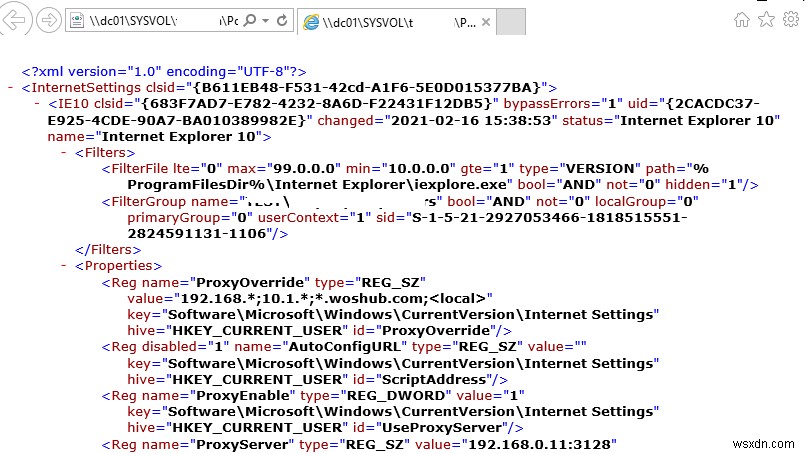This screenshot has height=454, width=806.
Task: Open the address bar dropdown arrow
Action: click(x=266, y=21)
